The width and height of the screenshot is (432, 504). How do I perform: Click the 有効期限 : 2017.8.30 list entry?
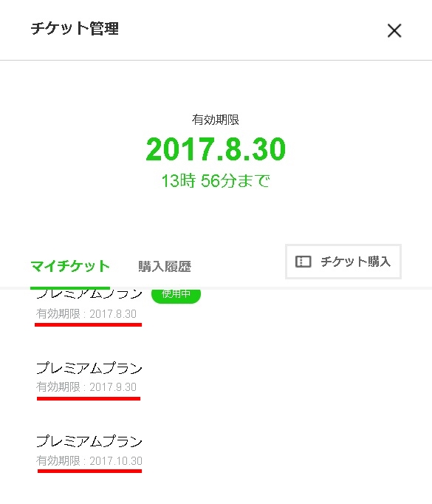tap(86, 314)
